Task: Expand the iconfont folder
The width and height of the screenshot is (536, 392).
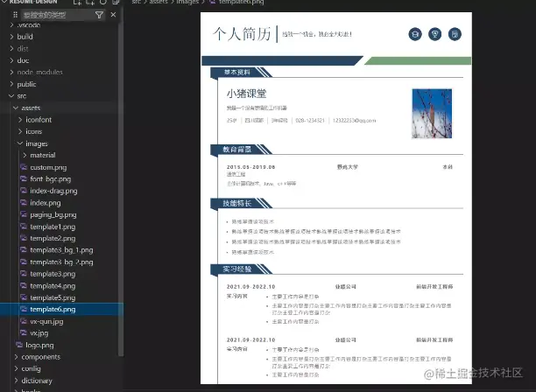Action: point(39,120)
